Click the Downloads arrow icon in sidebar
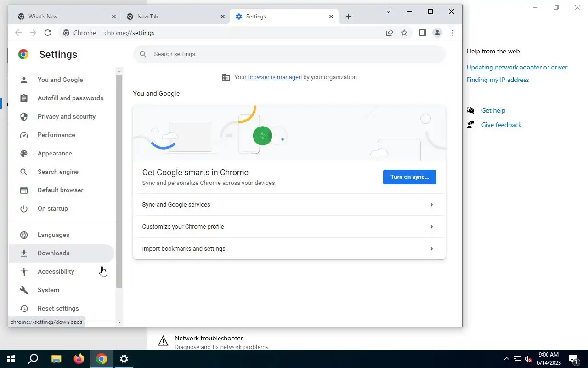Screen dimensions: 588x368 [x=24, y=253]
